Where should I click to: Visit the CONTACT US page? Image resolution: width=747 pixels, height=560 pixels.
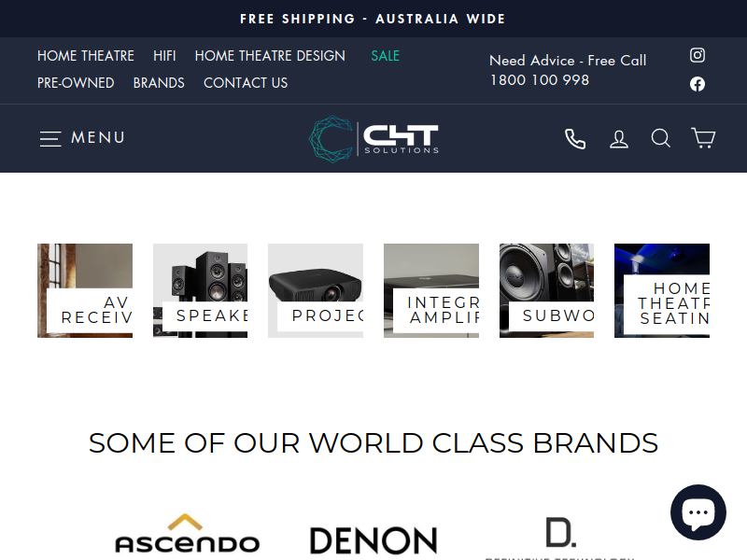click(x=246, y=83)
